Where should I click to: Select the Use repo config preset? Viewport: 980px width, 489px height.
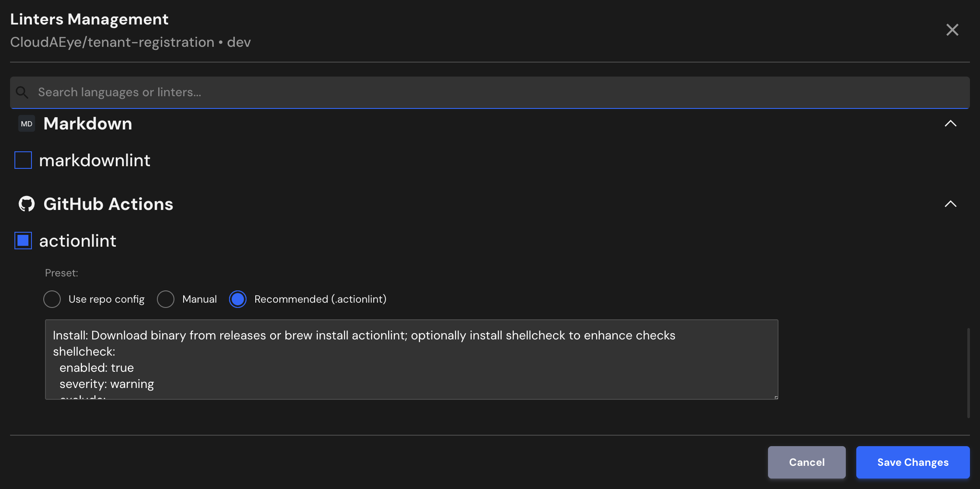pyautogui.click(x=52, y=299)
